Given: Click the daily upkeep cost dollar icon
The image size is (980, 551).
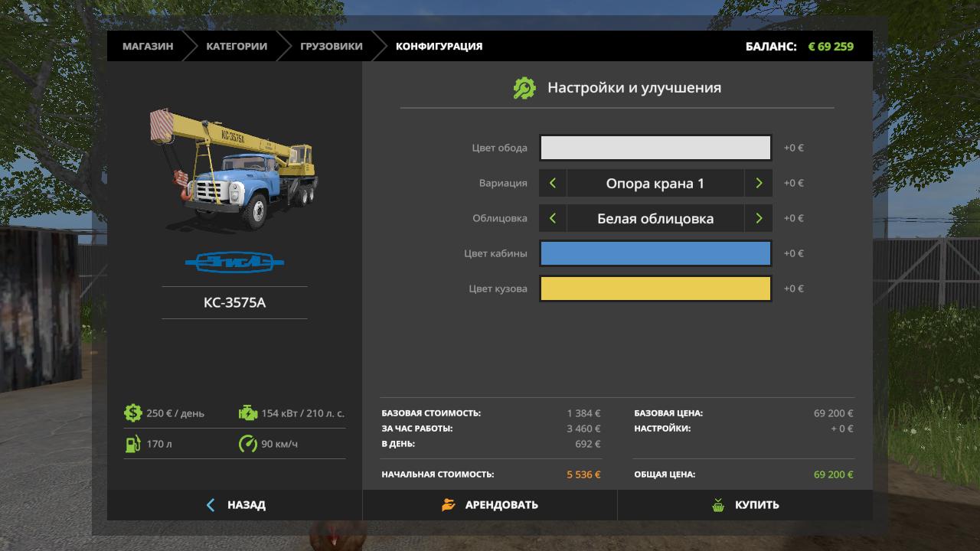Looking at the screenshot, I should pos(133,413).
